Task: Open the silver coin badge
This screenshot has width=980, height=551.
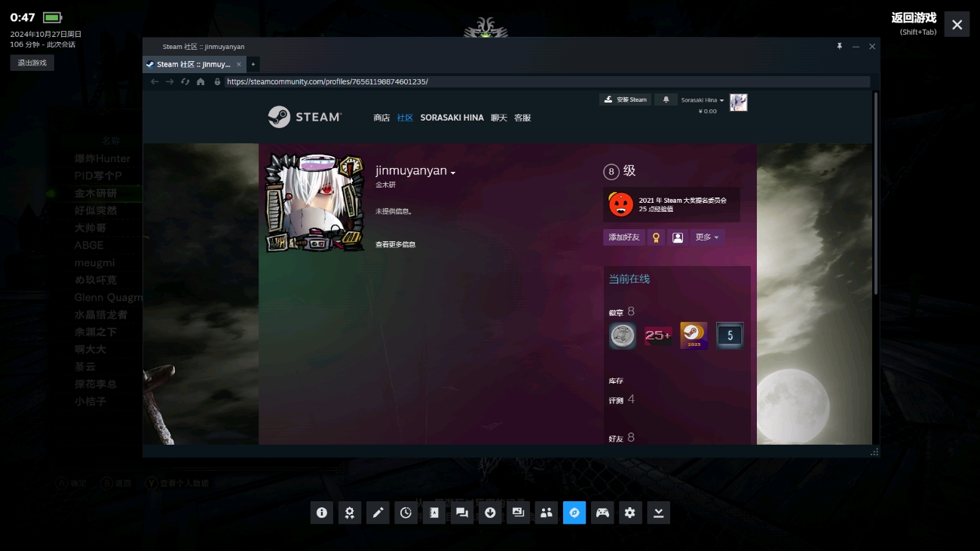Action: pyautogui.click(x=623, y=335)
